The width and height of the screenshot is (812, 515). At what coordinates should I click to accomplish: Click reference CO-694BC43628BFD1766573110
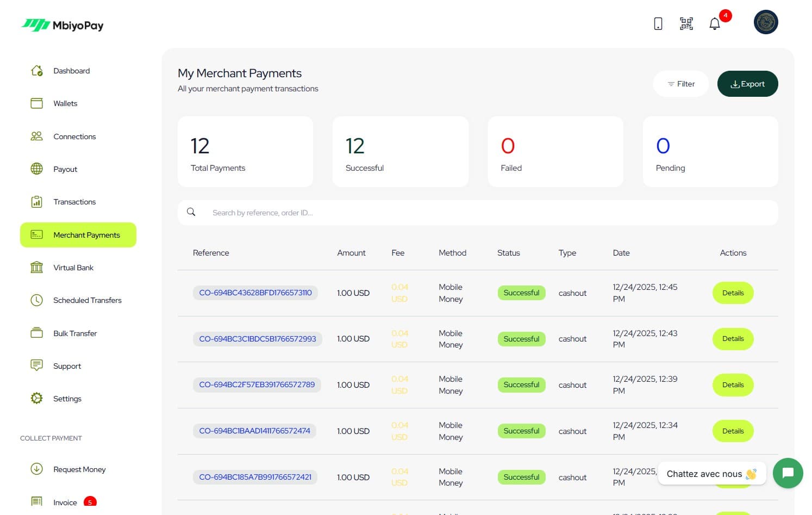255,293
